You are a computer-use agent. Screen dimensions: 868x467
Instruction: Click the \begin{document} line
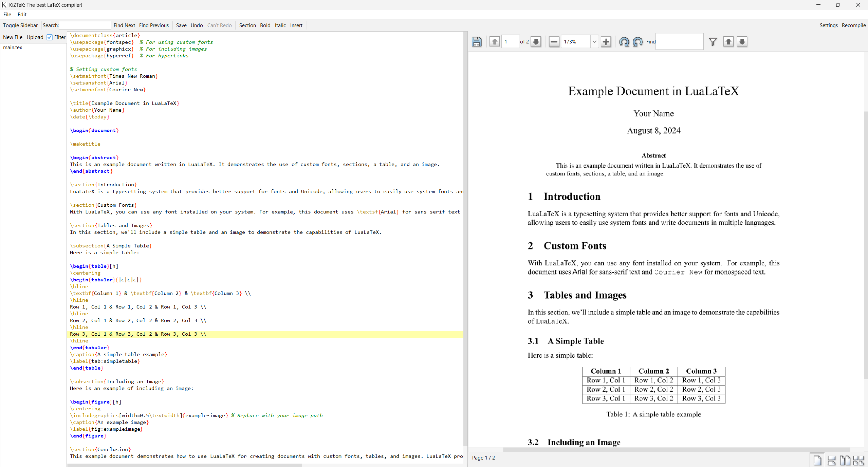[x=94, y=130]
